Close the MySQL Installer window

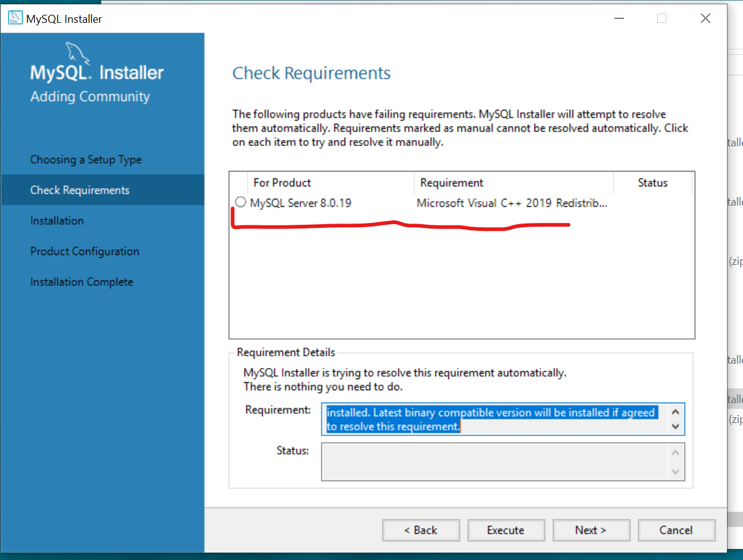[x=705, y=19]
